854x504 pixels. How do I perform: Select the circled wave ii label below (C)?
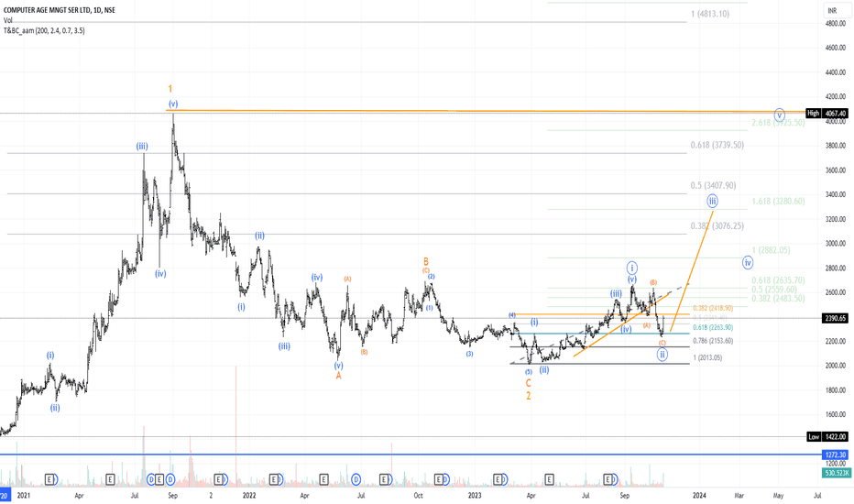662,355
